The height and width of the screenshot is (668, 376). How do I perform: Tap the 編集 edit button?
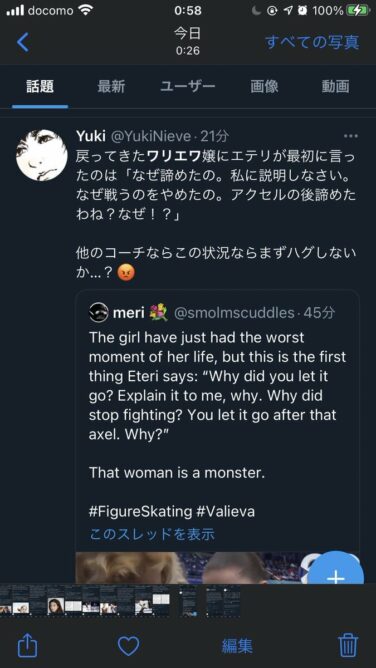coord(237,646)
